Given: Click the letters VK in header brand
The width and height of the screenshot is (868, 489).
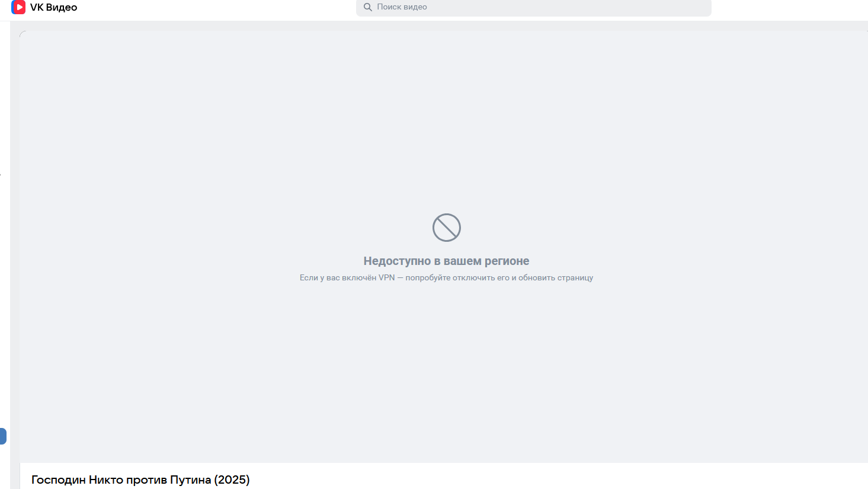Looking at the screenshot, I should [x=37, y=7].
